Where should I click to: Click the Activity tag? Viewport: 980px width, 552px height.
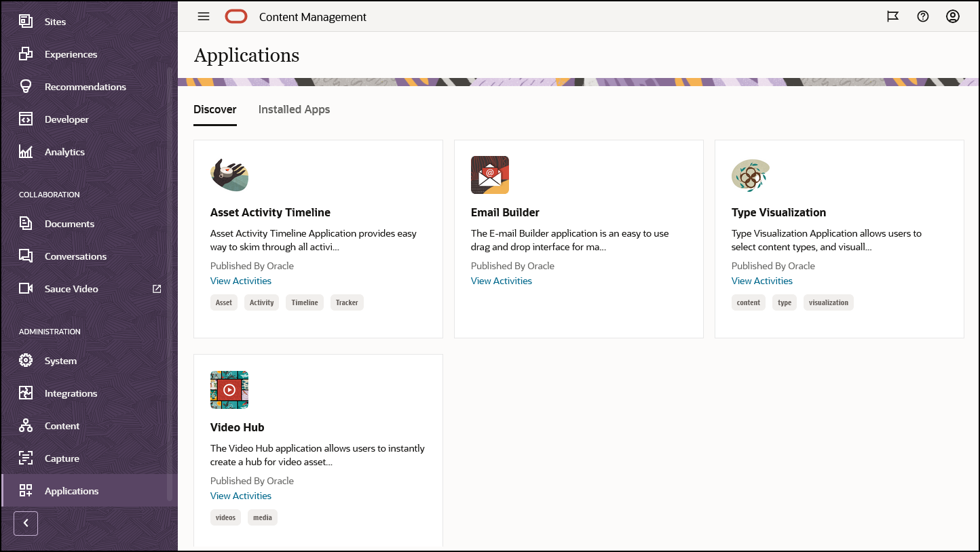(261, 302)
